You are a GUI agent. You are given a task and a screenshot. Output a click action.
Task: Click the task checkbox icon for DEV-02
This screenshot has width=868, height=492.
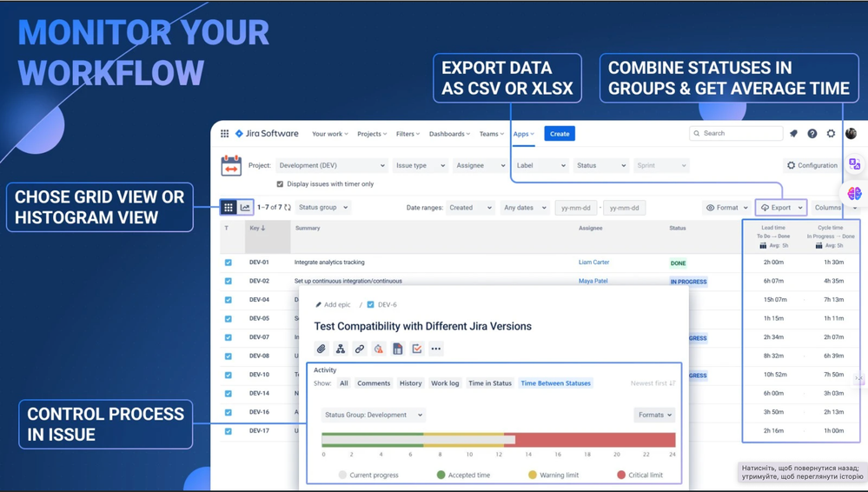228,282
